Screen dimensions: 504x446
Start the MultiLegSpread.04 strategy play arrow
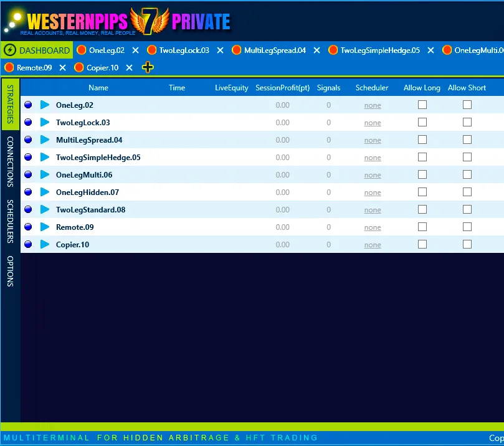(x=45, y=140)
